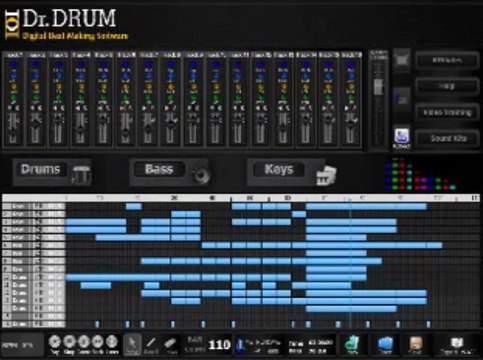This screenshot has width=483, height=360.
Task: Click the blue icon left of Sound Kits
Action: point(402,137)
